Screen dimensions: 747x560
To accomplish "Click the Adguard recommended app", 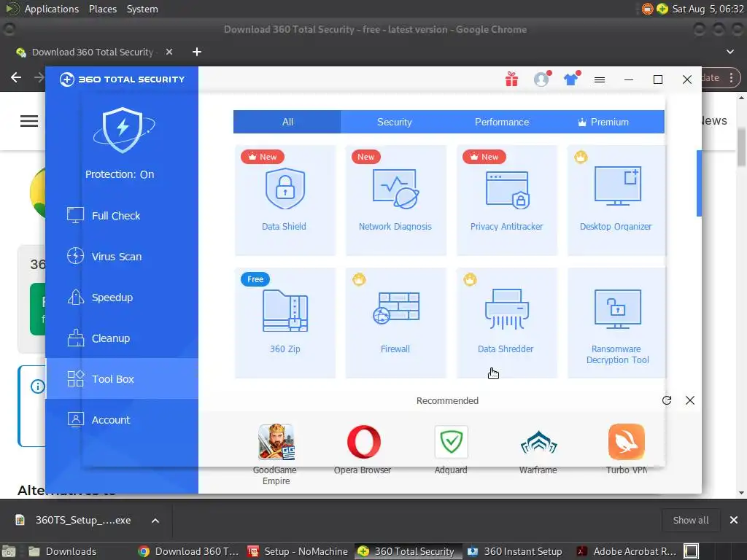I will [451, 449].
